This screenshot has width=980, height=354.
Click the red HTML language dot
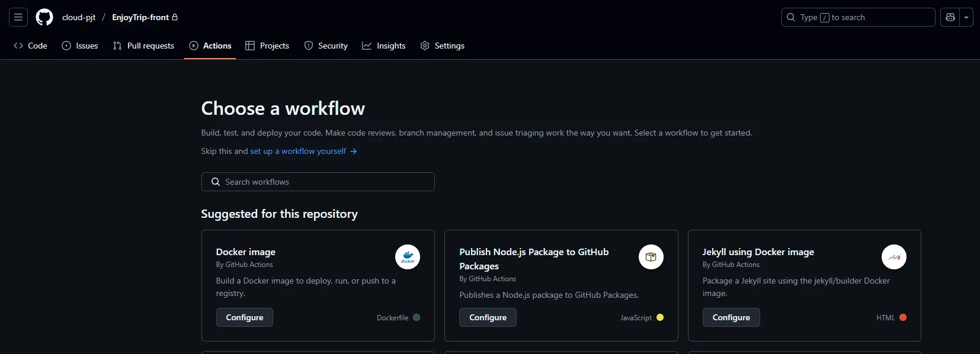pos(903,317)
